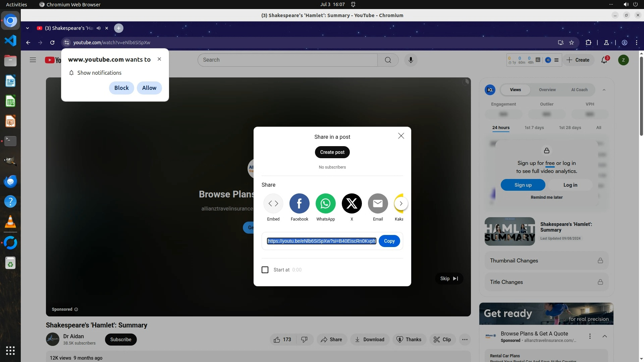The height and width of the screenshot is (362, 644).
Task: Share via the X icon
Action: click(352, 203)
